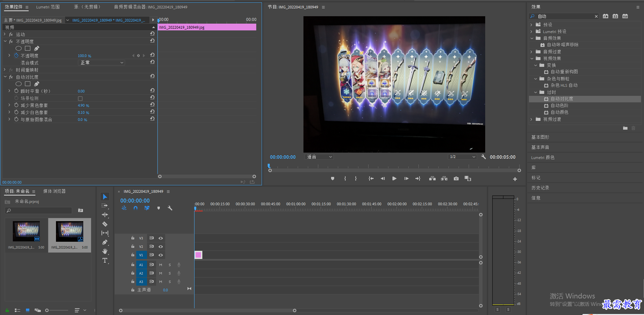644x315 pixels.
Task: Open Program zoom level dropdown
Action: tap(319, 157)
